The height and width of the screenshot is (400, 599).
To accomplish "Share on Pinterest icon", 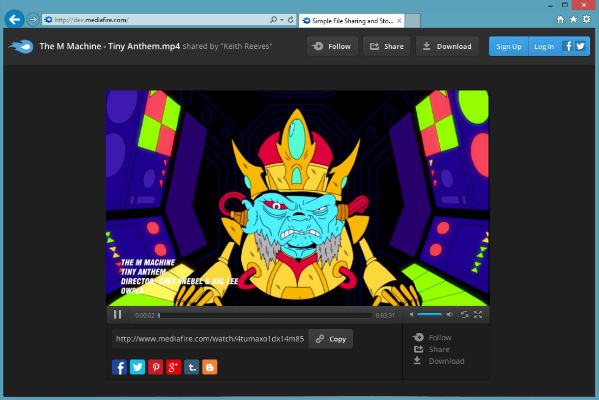I will [155, 367].
